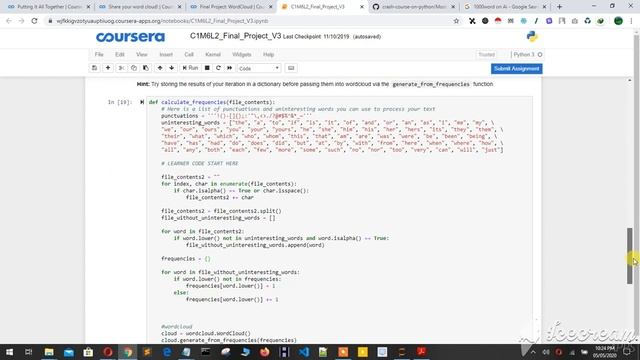This screenshot has width=640, height=360.
Task: Open the Insert menu in Jupyter
Action: coord(166,54)
